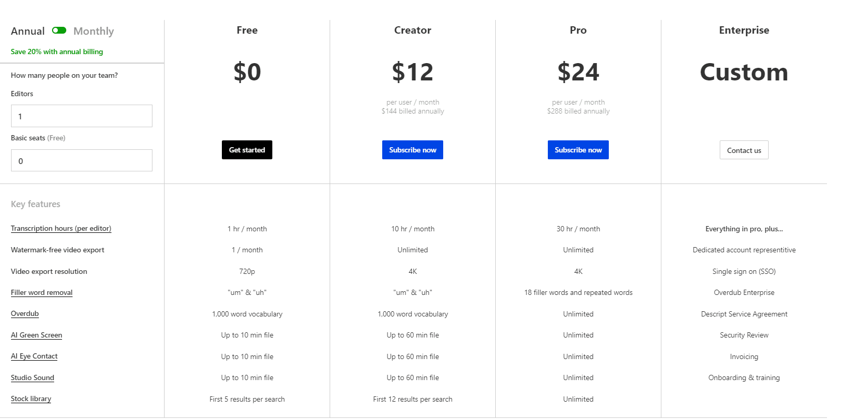Open the Filler word removal feature link
Screen dimensions: 868x419
(x=41, y=292)
